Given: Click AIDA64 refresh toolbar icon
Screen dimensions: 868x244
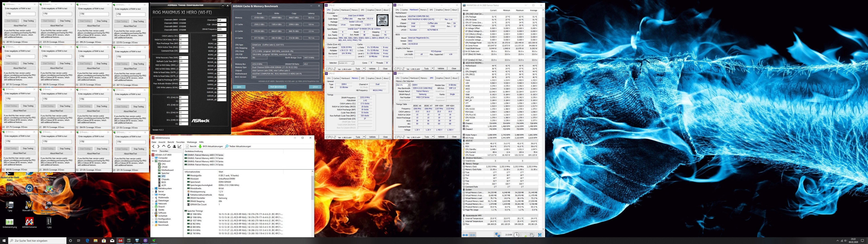Looking at the screenshot, I should [x=169, y=146].
